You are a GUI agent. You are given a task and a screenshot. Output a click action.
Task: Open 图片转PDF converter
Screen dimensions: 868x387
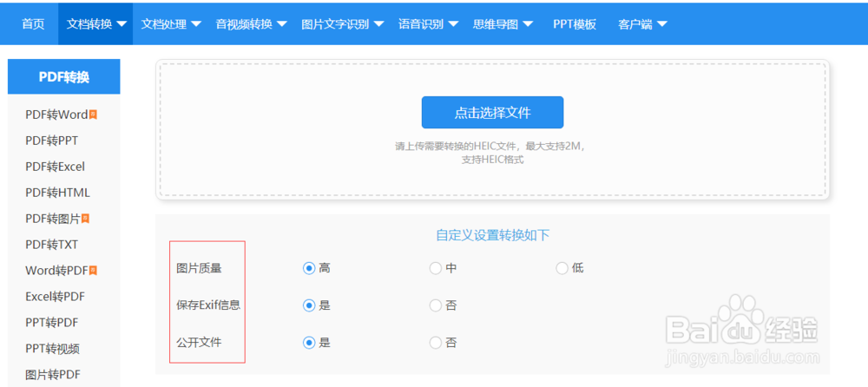tap(53, 374)
